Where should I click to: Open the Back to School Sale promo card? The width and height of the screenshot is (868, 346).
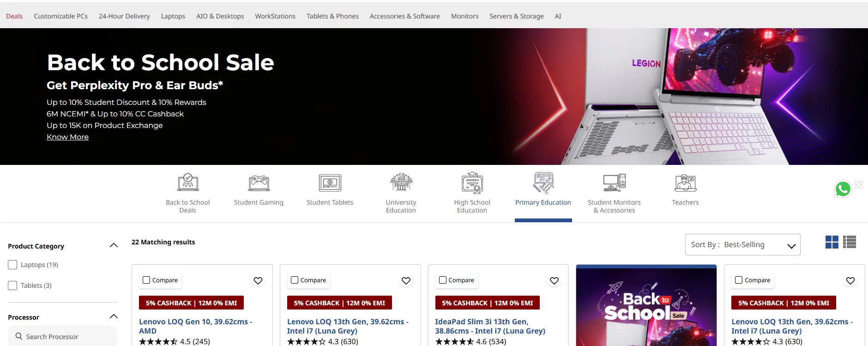(x=646, y=305)
